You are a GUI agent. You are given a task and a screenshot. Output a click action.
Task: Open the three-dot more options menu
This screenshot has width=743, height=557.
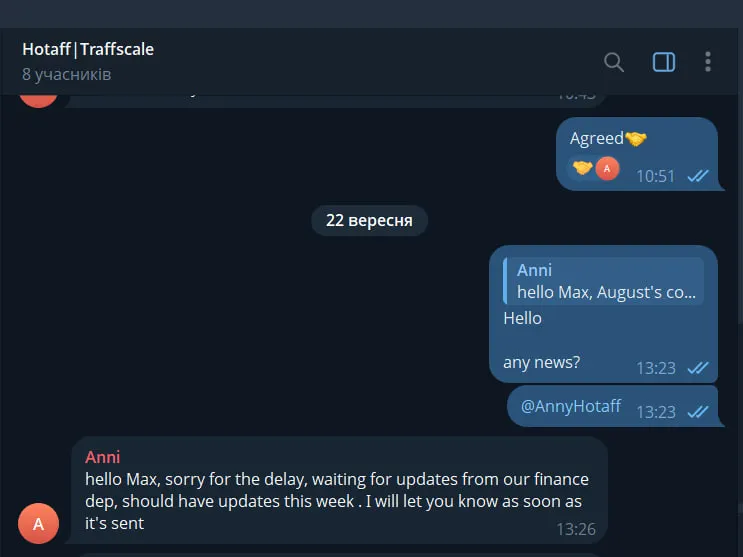tap(707, 62)
